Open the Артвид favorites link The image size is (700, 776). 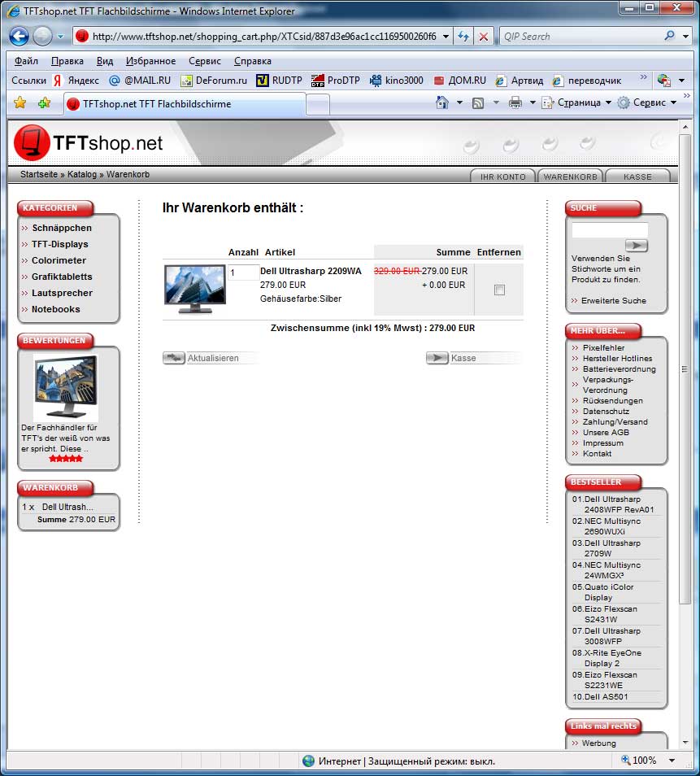[520, 81]
